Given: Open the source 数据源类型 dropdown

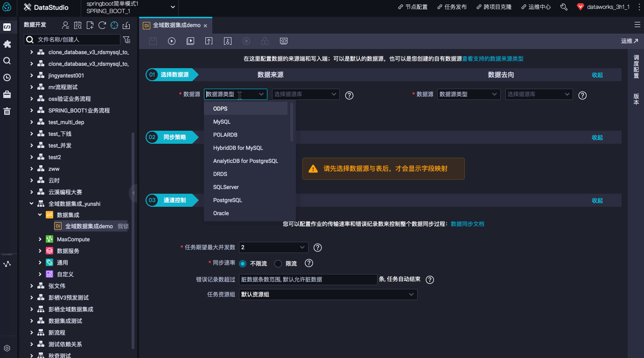Looking at the screenshot, I should pos(236,94).
